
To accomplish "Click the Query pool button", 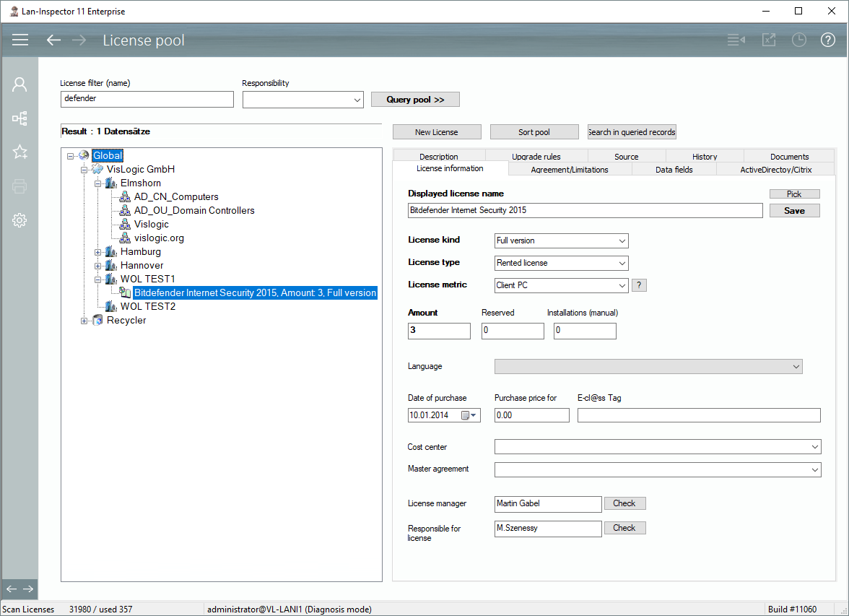I will (415, 100).
